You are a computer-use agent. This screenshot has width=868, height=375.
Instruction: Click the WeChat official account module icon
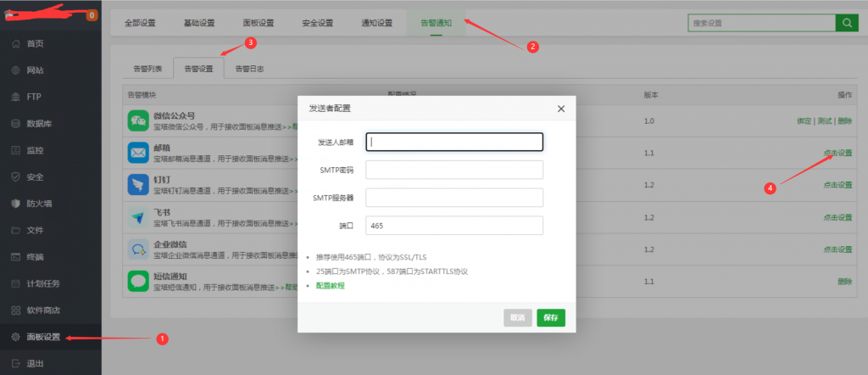click(x=138, y=120)
